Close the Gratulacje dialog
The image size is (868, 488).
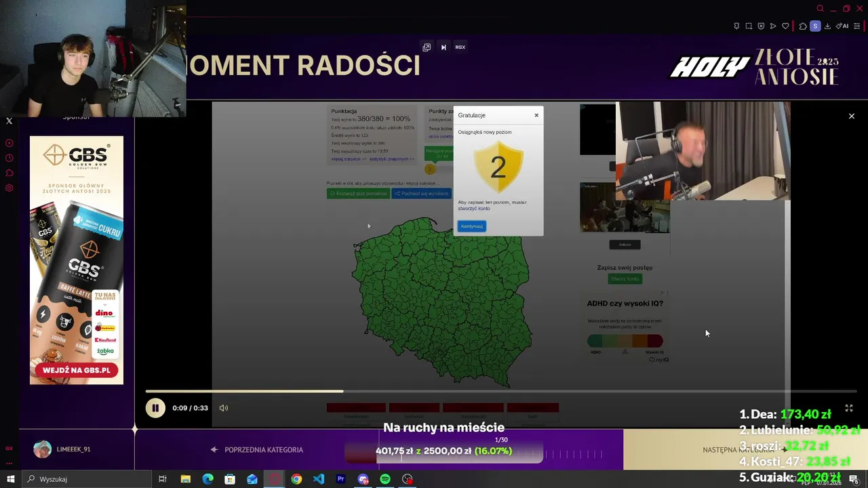536,115
